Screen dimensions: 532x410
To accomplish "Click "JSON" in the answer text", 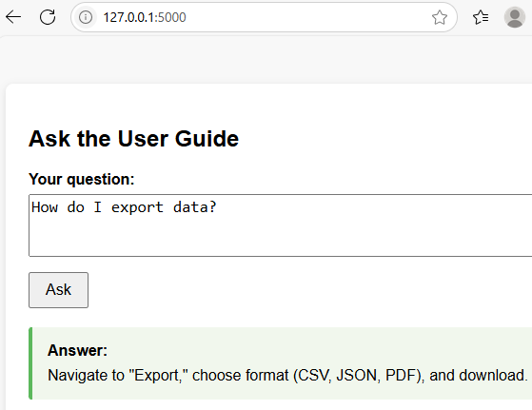I will click(x=358, y=376).
